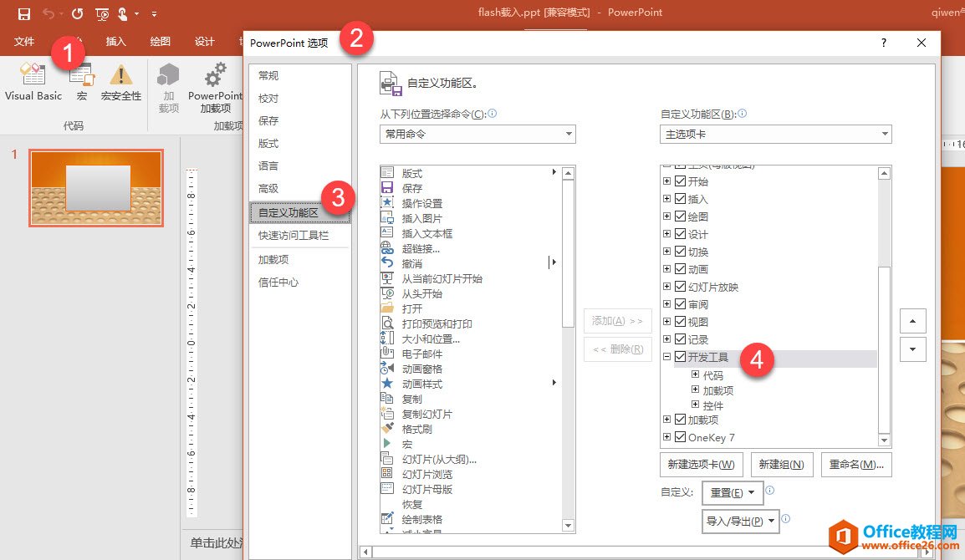
Task: Click the ribbon tree list scroll-down arrow
Action: (x=885, y=440)
